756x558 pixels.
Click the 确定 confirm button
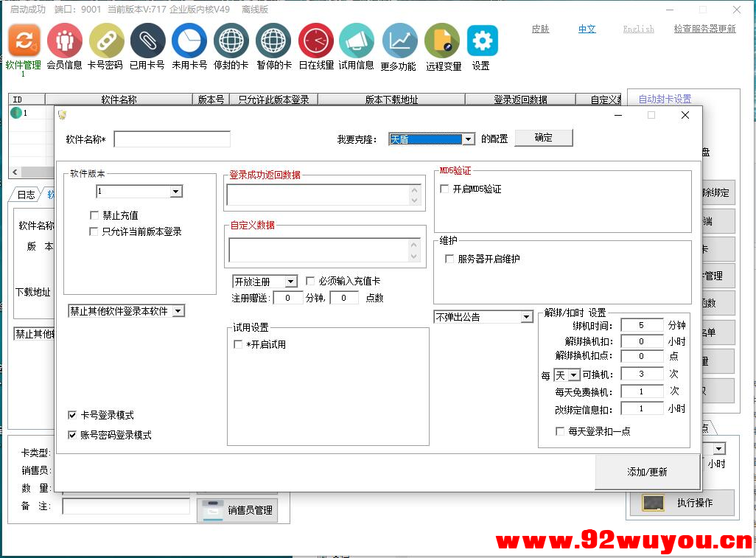(543, 138)
